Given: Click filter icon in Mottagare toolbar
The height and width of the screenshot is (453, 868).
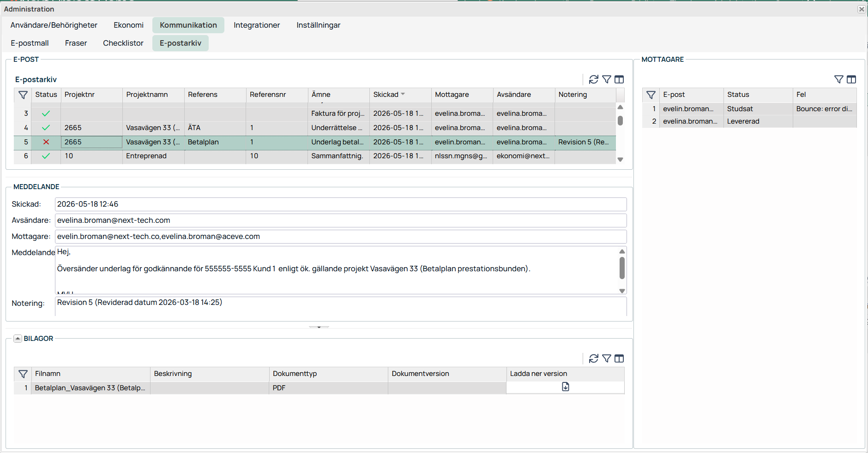Looking at the screenshot, I should tap(839, 79).
